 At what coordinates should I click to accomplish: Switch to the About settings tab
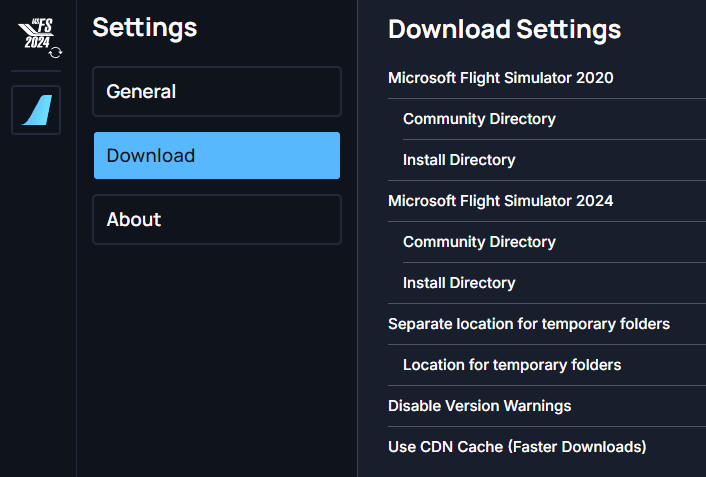(x=217, y=220)
